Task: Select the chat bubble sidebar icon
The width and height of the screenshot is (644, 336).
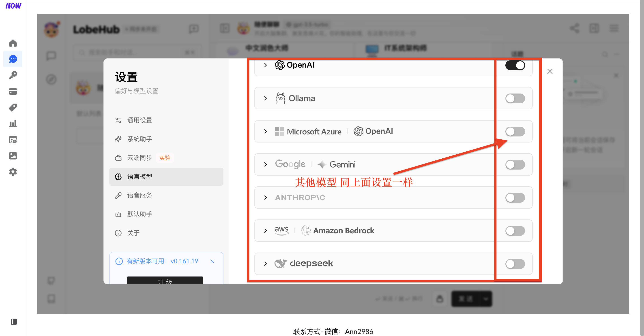Action: click(13, 59)
